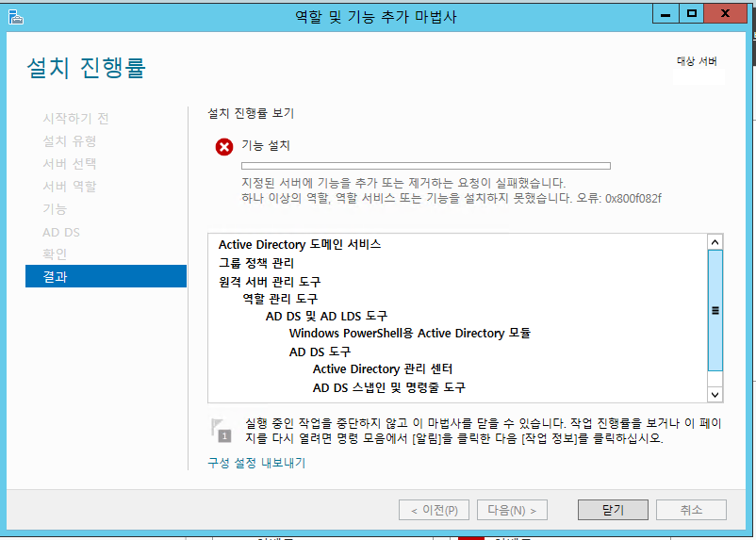Viewport: 756px width, 540px height.
Task: Click the 취소 button
Action: pyautogui.click(x=691, y=510)
